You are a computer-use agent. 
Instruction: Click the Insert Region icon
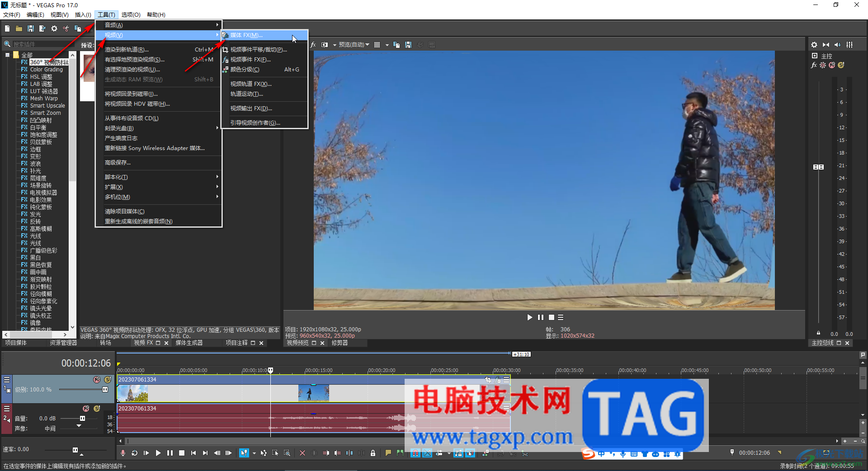400,453
